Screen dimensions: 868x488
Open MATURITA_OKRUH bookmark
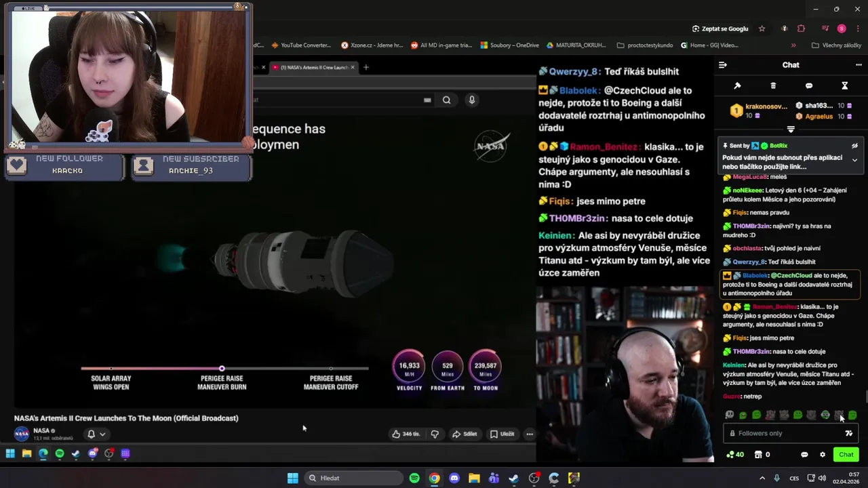[x=576, y=45]
